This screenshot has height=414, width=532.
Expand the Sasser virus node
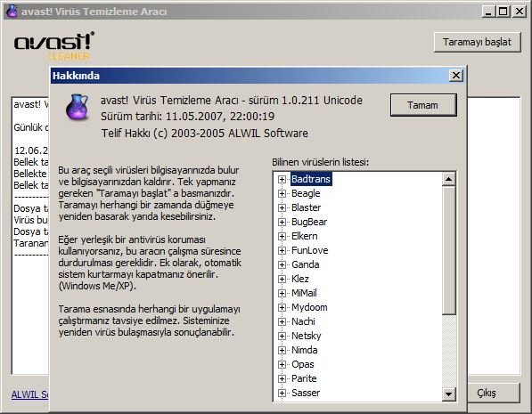click(282, 393)
